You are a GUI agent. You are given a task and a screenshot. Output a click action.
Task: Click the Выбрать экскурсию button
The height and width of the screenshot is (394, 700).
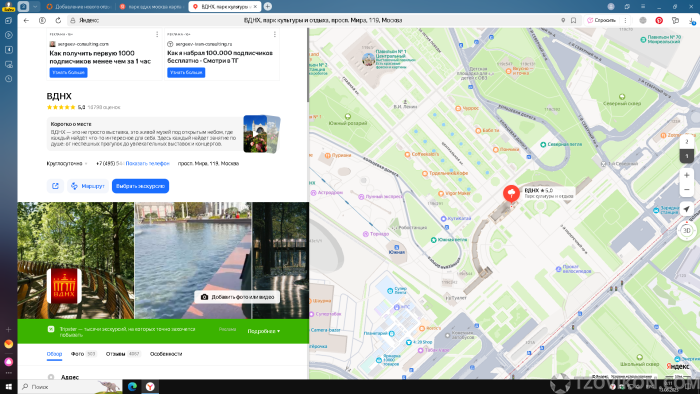click(140, 186)
